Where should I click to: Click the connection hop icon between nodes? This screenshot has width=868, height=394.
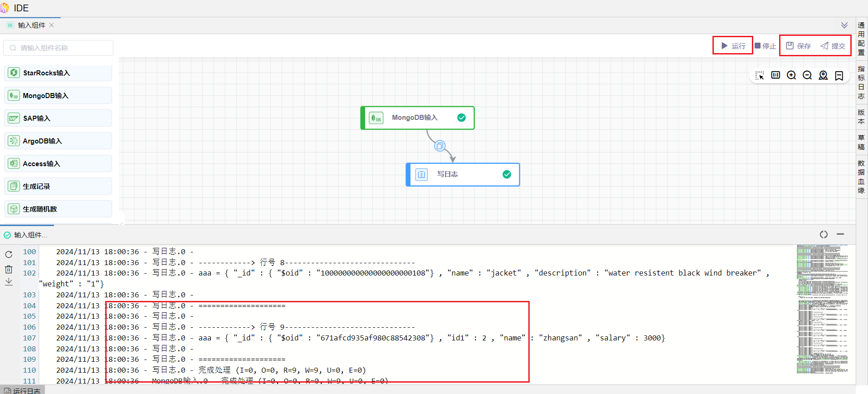[x=439, y=146]
